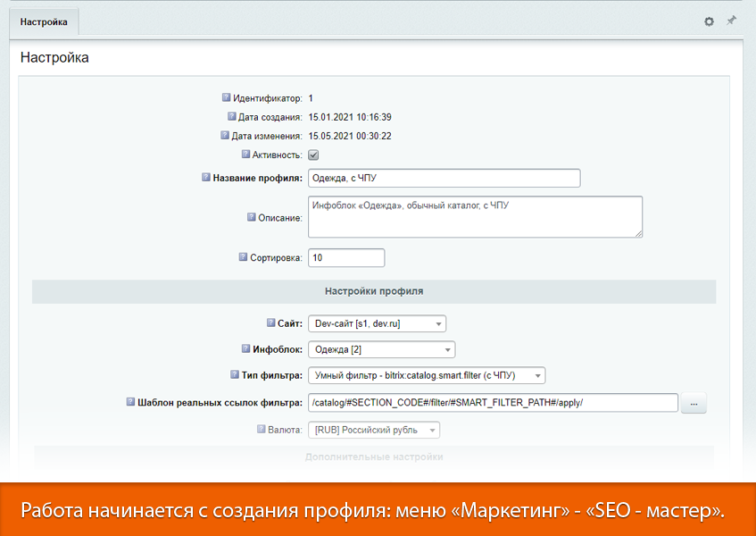The height and width of the screenshot is (536, 756).
Task: Open help for the Активность field
Action: point(245,155)
